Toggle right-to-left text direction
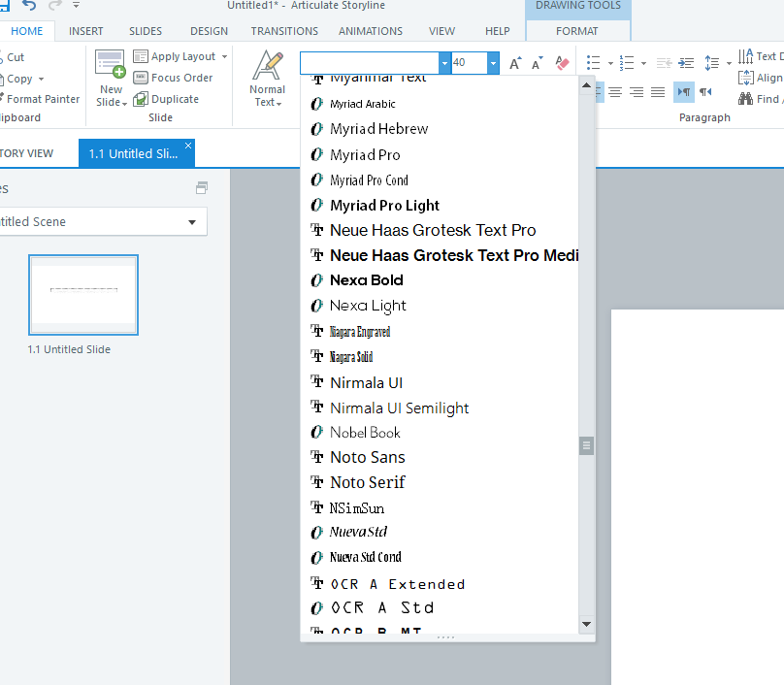The width and height of the screenshot is (784, 685). click(x=705, y=92)
